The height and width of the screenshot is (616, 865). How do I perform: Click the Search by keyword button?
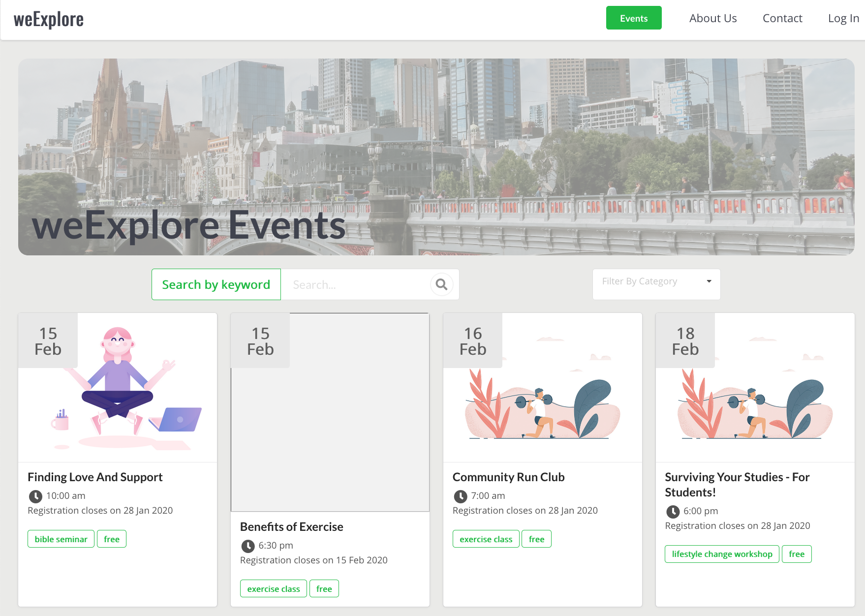click(x=216, y=284)
